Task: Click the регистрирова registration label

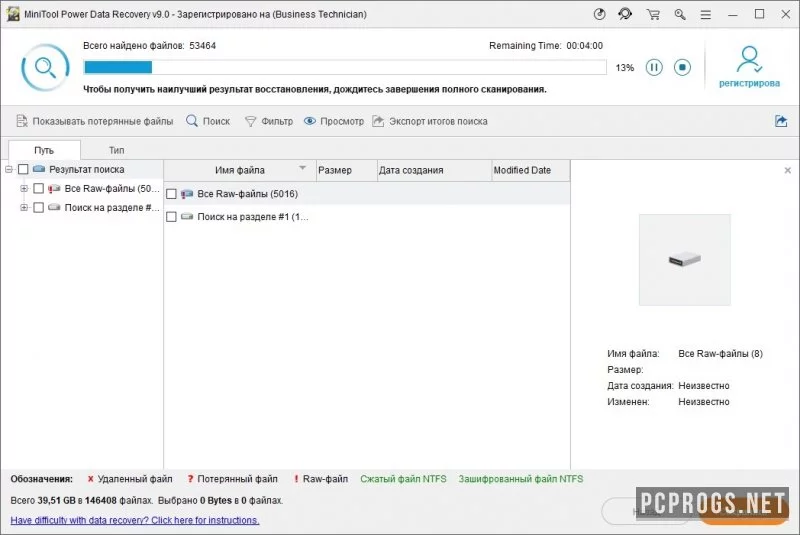Action: click(x=749, y=83)
